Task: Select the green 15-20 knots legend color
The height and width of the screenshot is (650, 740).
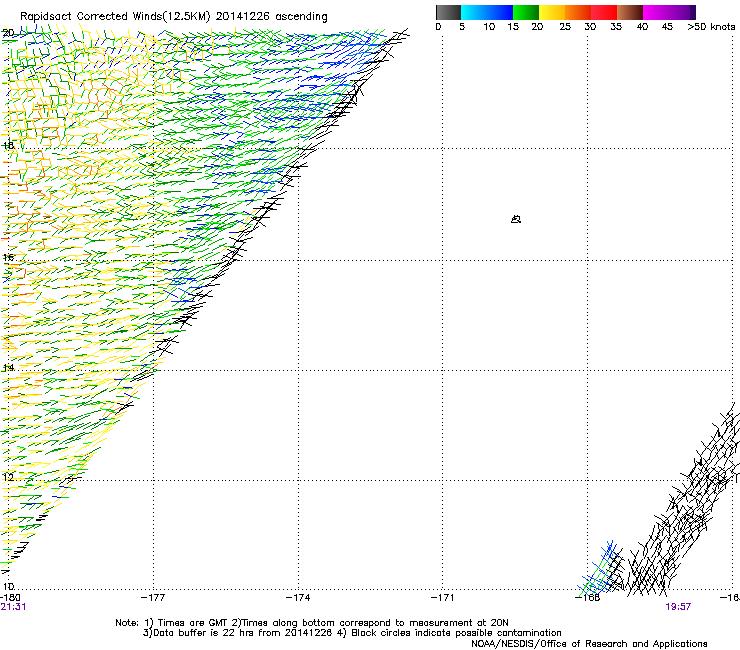Action: pyautogui.click(x=526, y=12)
